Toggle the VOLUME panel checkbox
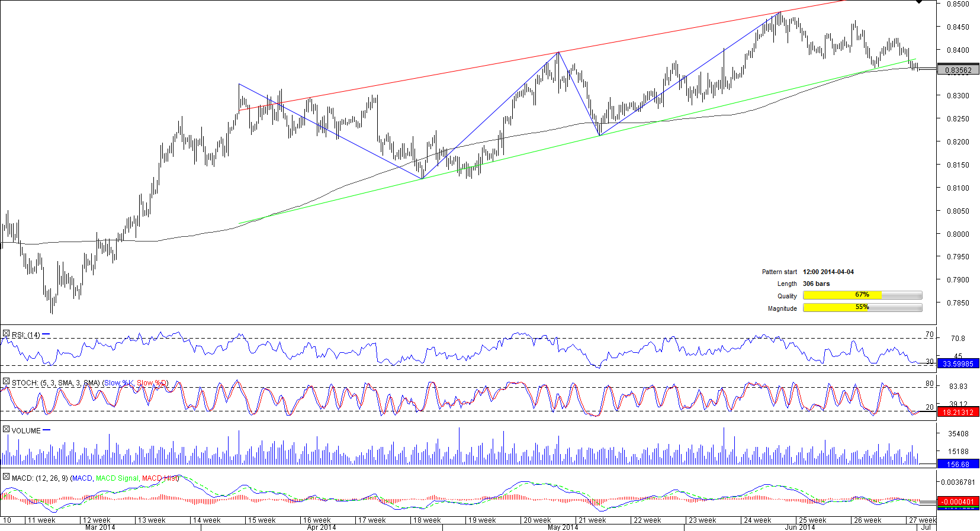This screenshot has width=980, height=531. coord(6,430)
